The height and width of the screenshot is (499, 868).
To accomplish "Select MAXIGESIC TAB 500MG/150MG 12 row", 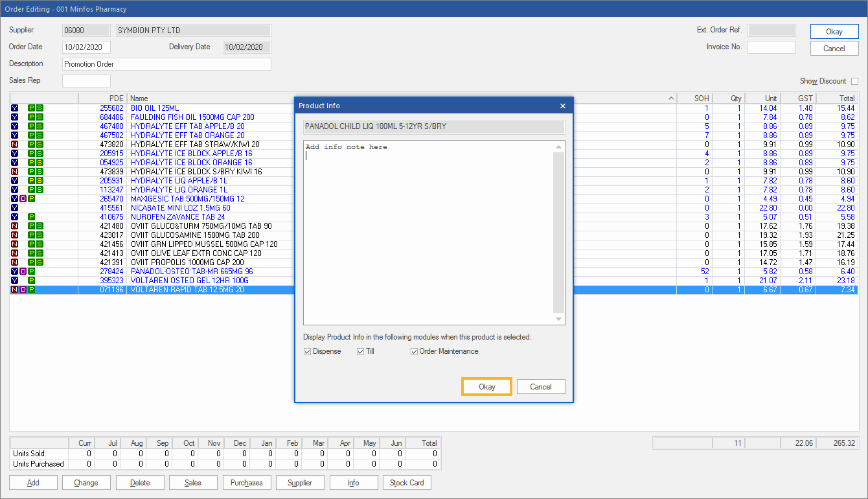I will 433,199.
